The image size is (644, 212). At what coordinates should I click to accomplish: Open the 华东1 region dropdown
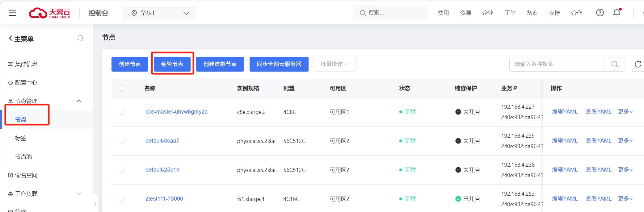[159, 13]
